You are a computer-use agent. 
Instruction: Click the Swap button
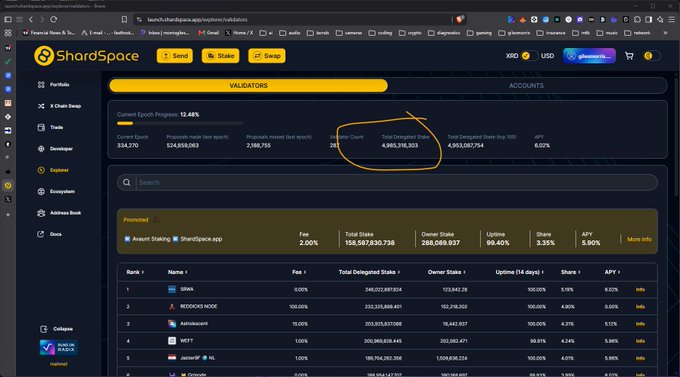tap(267, 56)
